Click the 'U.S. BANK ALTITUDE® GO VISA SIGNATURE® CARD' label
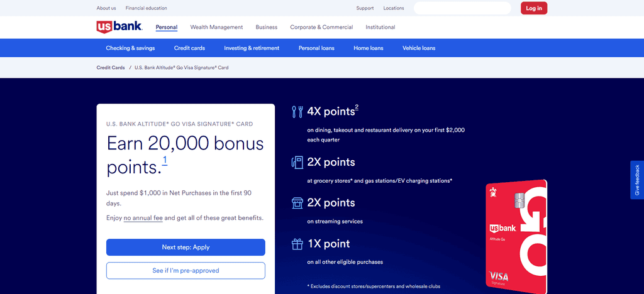This screenshot has width=644, height=294. 179,124
